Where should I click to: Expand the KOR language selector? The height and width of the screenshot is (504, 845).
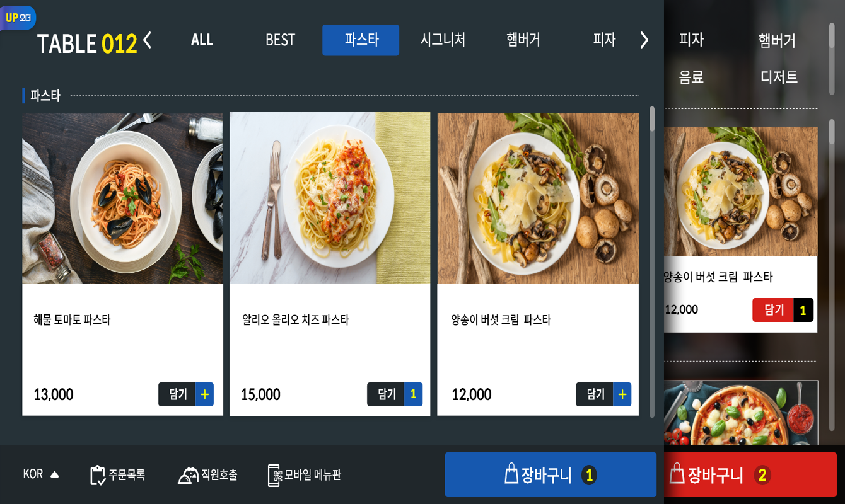point(41,474)
